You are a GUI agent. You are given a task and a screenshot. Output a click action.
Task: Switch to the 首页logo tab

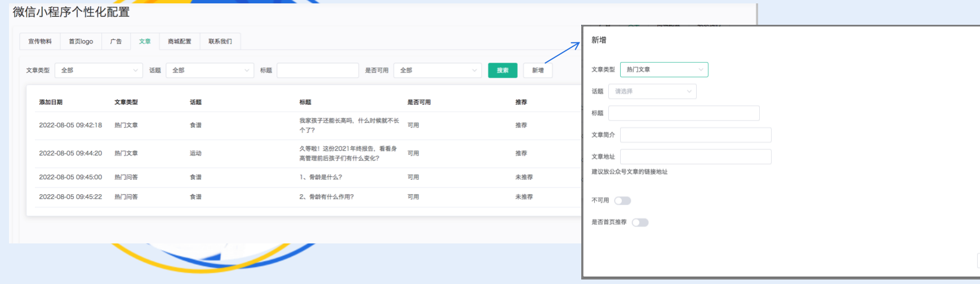point(81,42)
